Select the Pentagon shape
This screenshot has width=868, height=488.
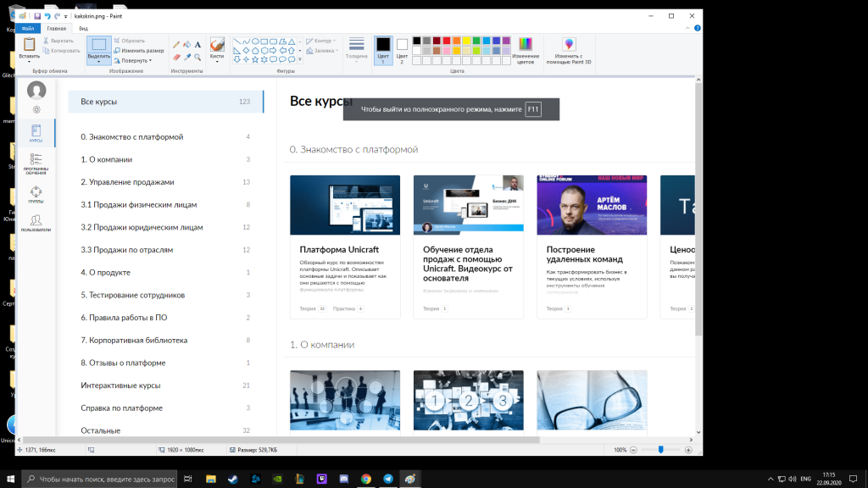pyautogui.click(x=255, y=50)
